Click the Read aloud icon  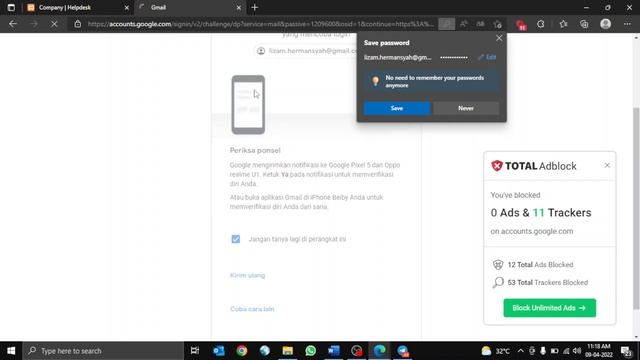click(464, 24)
